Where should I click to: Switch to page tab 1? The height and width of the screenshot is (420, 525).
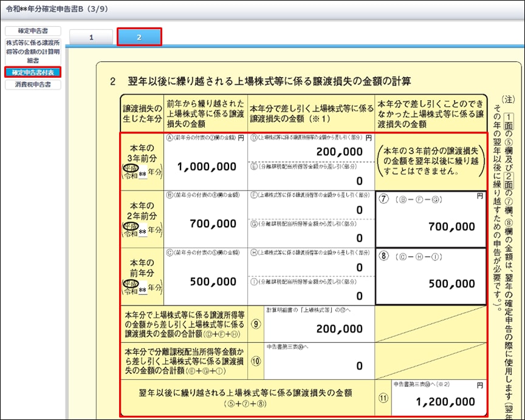pyautogui.click(x=92, y=38)
